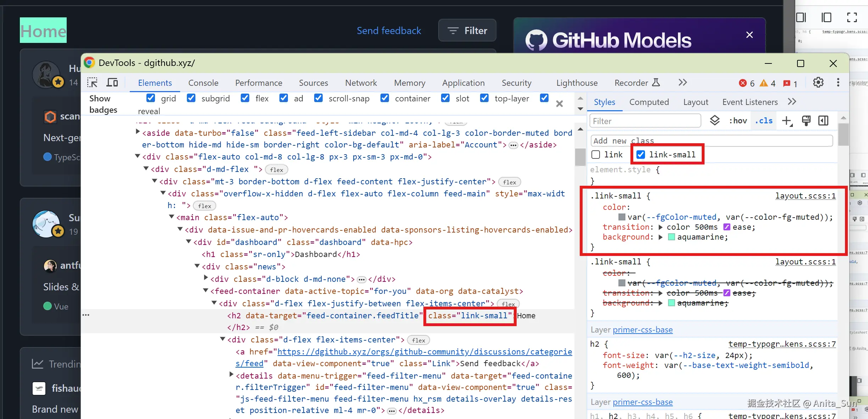The height and width of the screenshot is (419, 868).
Task: Click the red error count icon
Action: point(742,83)
